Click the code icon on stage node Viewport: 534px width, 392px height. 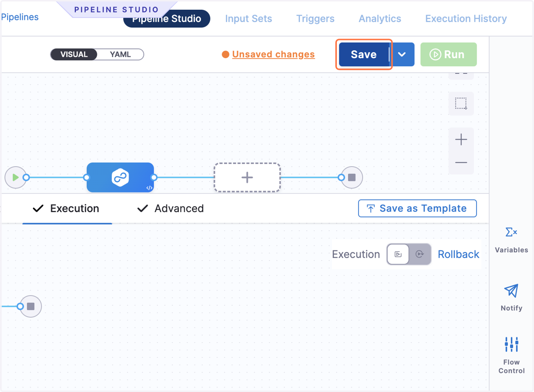click(150, 188)
